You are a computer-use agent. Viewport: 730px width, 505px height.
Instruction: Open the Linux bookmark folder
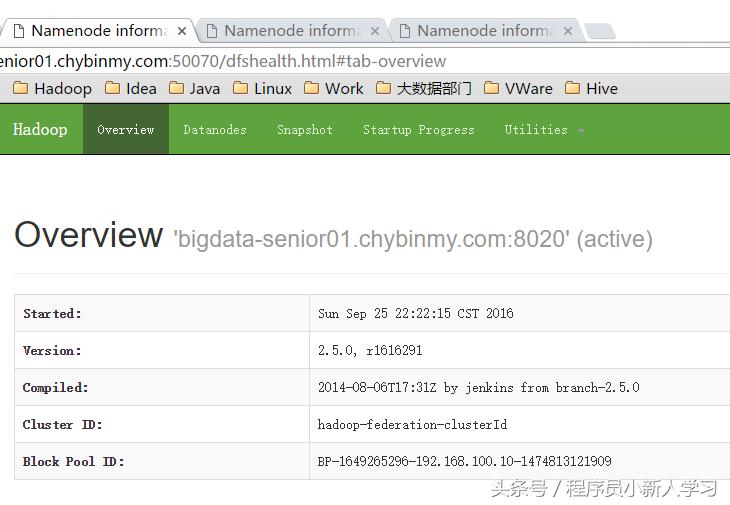262,88
